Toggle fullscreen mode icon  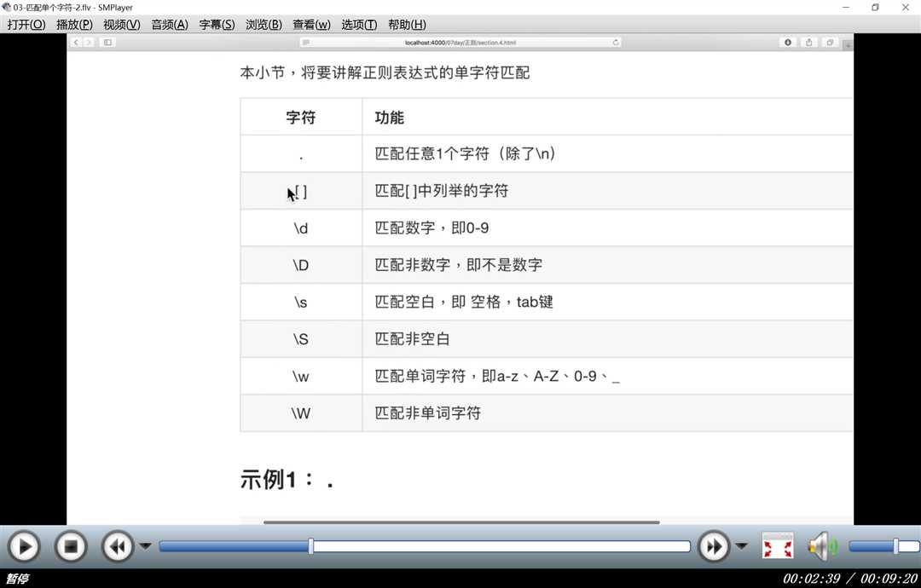(778, 547)
